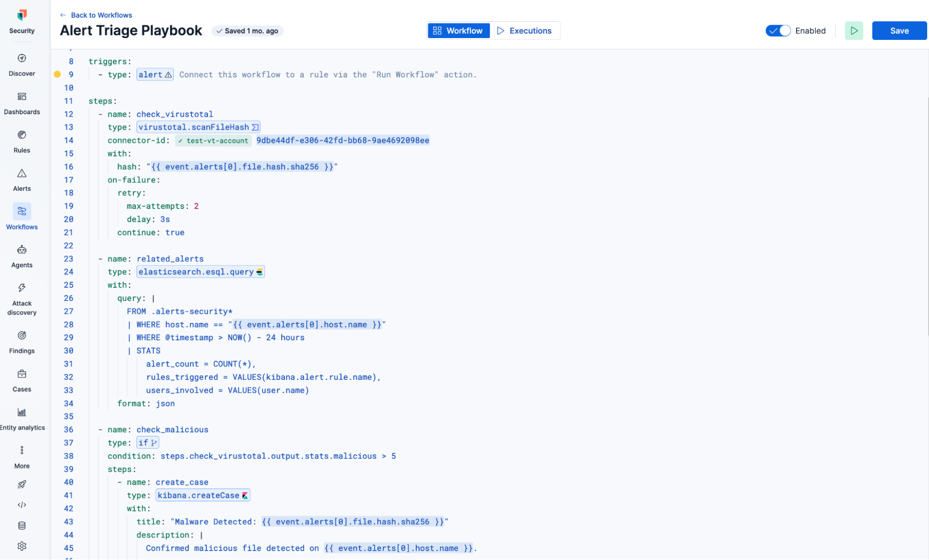Switch to the Workflow tab
This screenshot has width=929, height=560.
[x=458, y=31]
